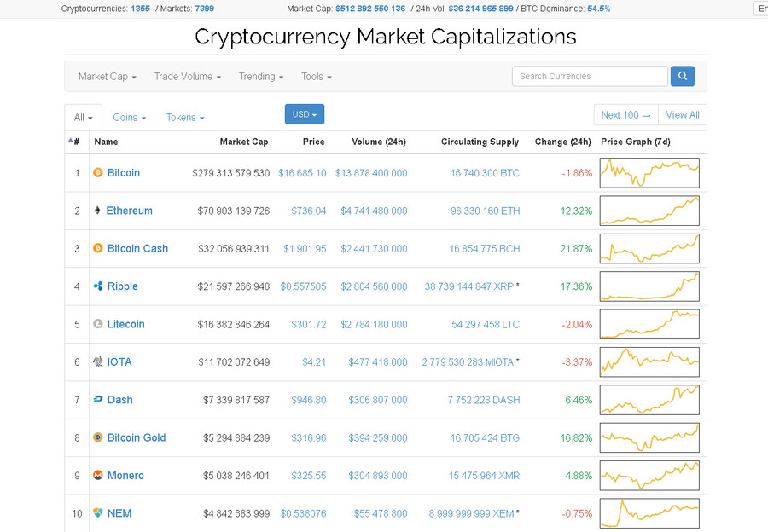Open the USD currency selector

click(305, 114)
